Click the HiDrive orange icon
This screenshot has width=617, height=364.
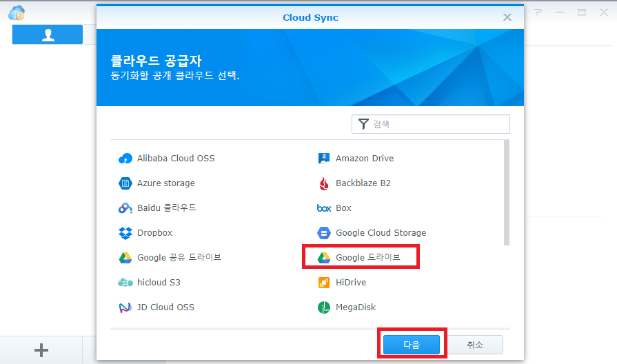click(x=324, y=283)
